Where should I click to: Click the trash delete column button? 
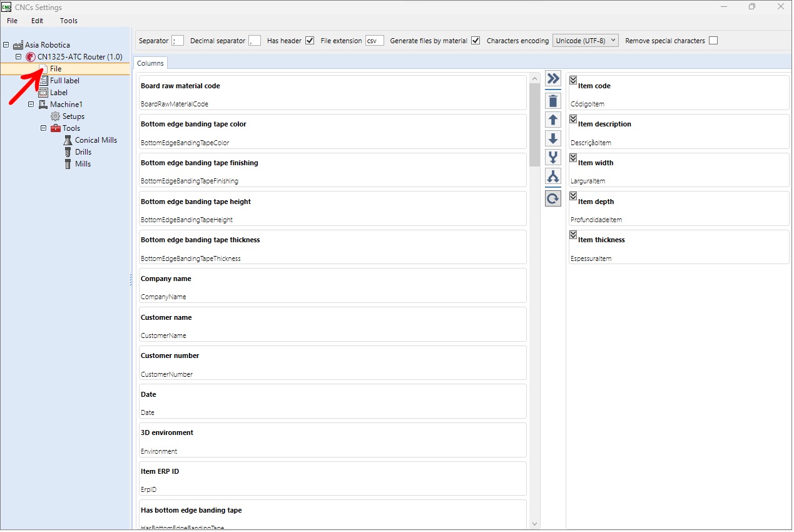553,100
